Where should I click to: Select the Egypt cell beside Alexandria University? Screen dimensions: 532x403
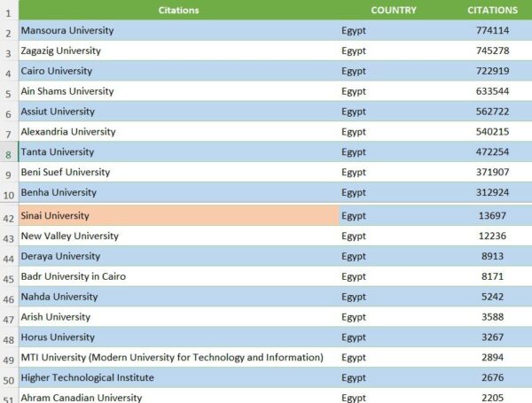pos(354,132)
